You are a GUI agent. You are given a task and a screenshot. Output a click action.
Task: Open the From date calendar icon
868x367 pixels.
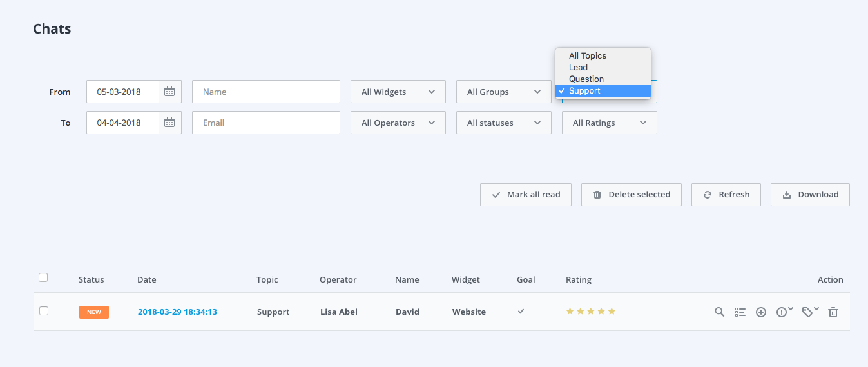[x=169, y=92]
